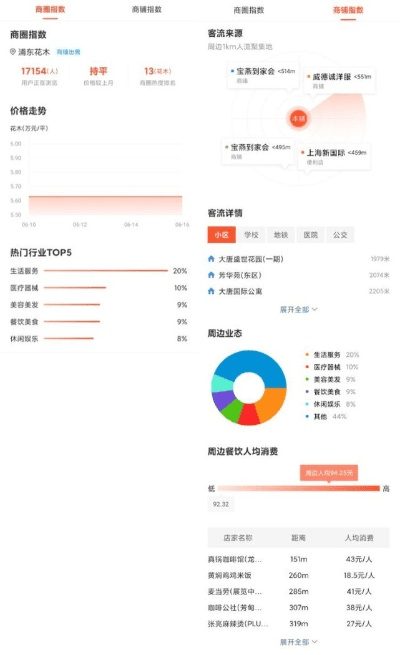Click the red segment of donut chart
This screenshot has width=400, height=655.
coord(249,414)
